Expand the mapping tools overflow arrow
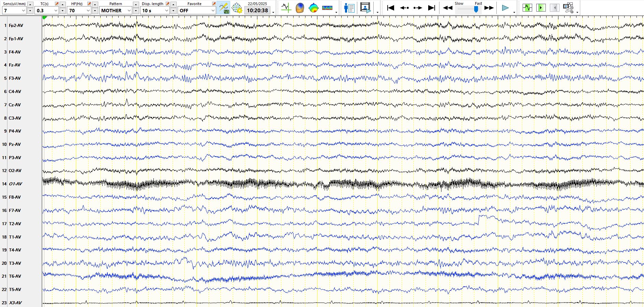The width and height of the screenshot is (644, 307). coord(336,12)
